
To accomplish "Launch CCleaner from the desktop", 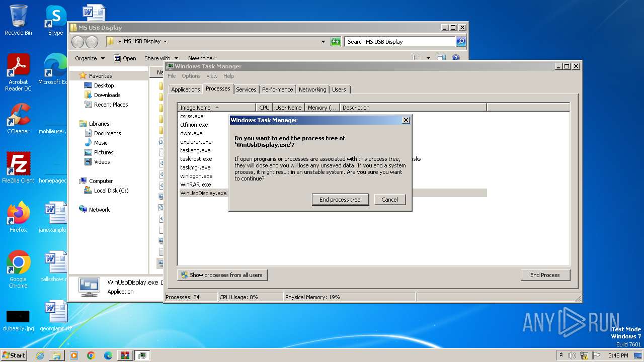I will pos(18,119).
